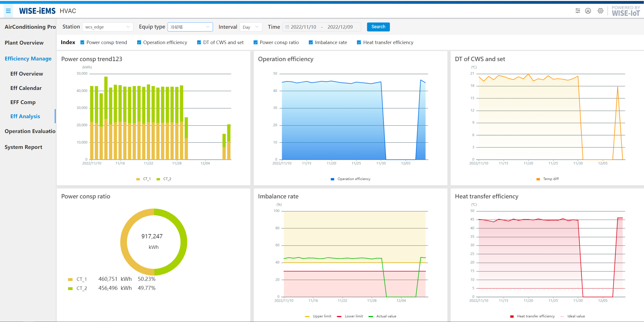Go to Plant Overview in sidebar
The height and width of the screenshot is (322, 644).
24,43
